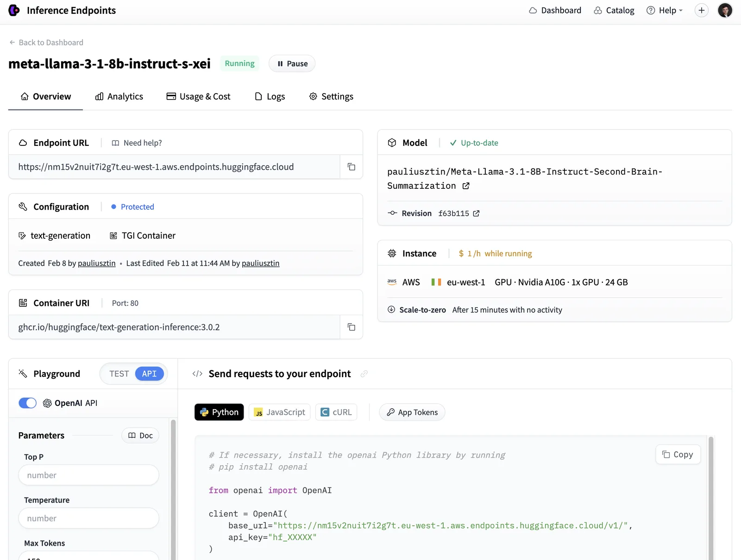The width and height of the screenshot is (741, 560).
Task: Click the OpenAI logo icon
Action: click(47, 403)
